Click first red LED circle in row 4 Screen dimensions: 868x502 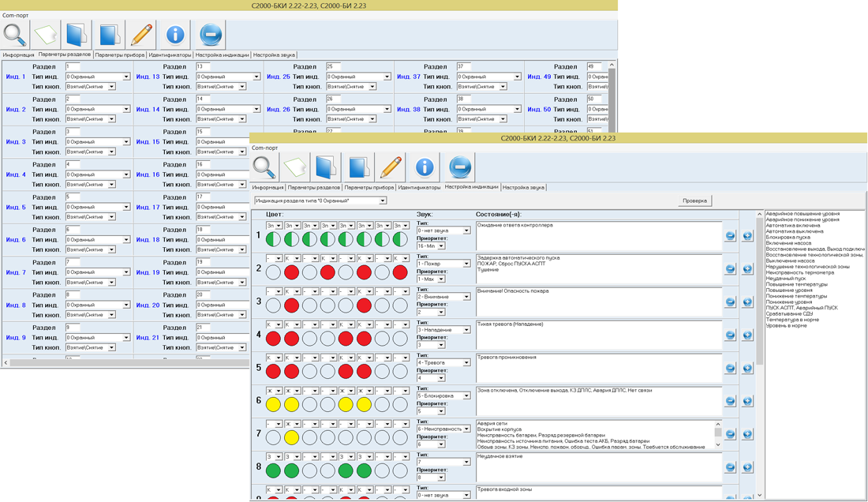click(x=273, y=339)
